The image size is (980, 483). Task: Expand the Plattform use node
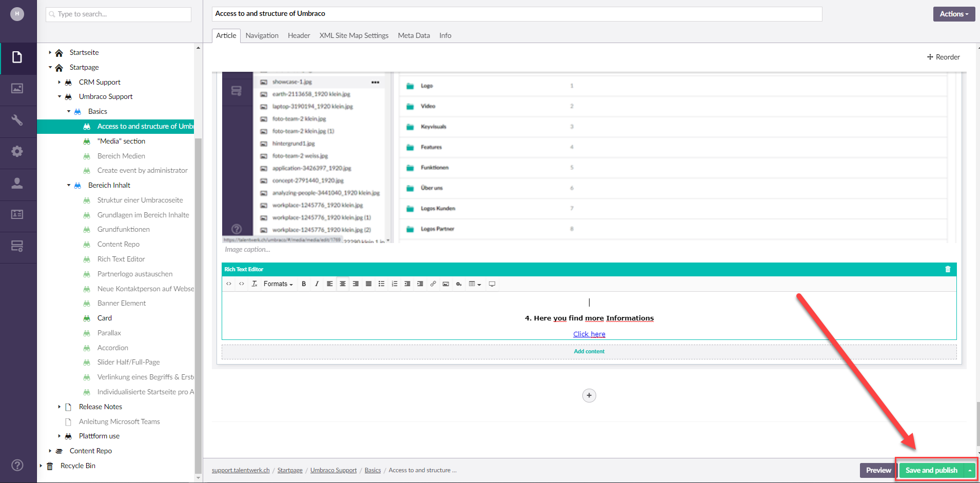point(60,436)
